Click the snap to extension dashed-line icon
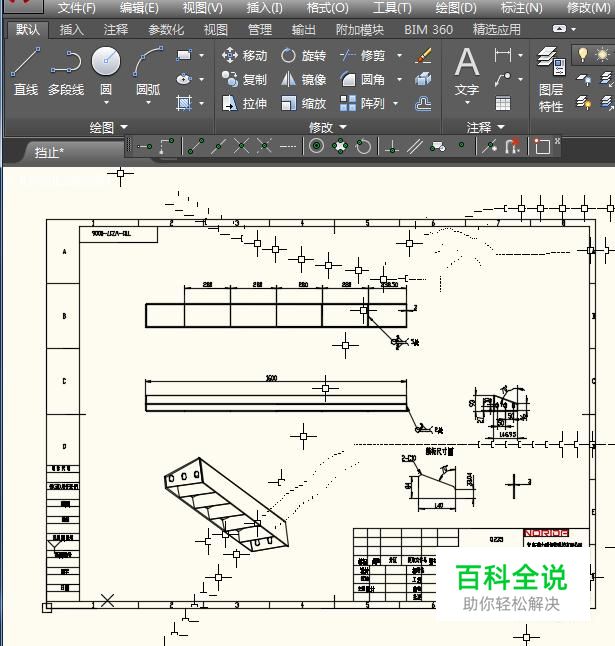The width and height of the screenshot is (615, 646). pos(288,146)
